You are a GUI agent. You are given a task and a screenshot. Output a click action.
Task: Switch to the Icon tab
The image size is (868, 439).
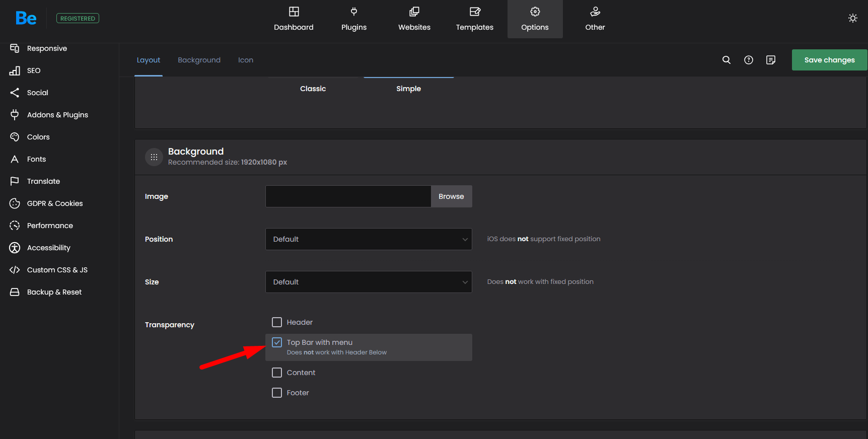[246, 60]
